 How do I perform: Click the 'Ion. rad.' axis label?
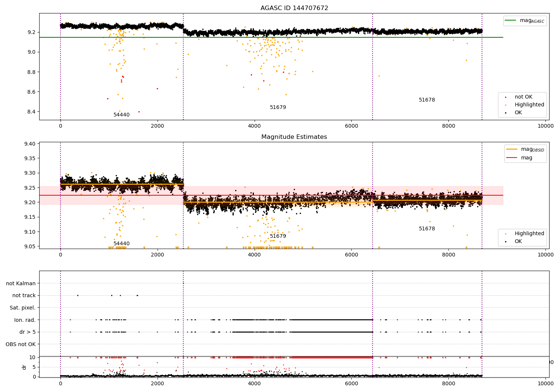click(25, 320)
